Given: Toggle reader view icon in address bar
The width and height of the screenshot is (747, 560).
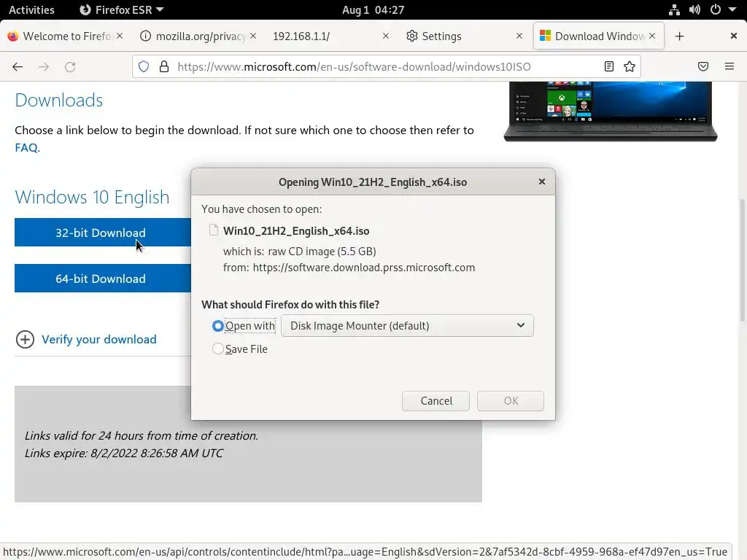Looking at the screenshot, I should click(609, 66).
